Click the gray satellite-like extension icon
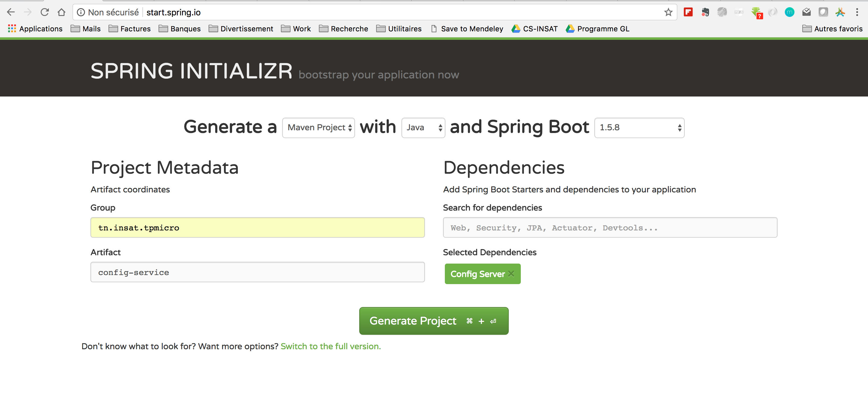The height and width of the screenshot is (418, 868). pos(722,12)
